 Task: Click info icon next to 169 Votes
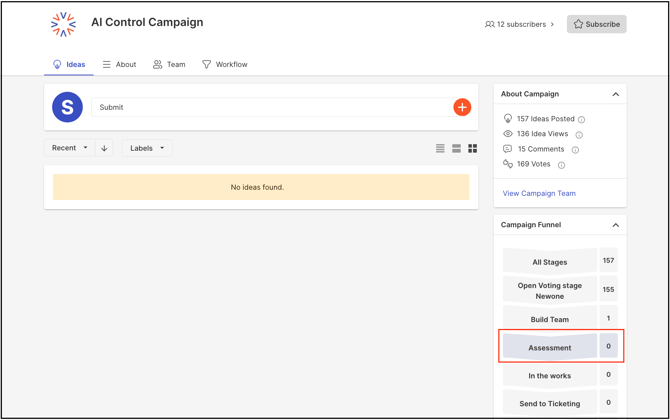tap(561, 165)
